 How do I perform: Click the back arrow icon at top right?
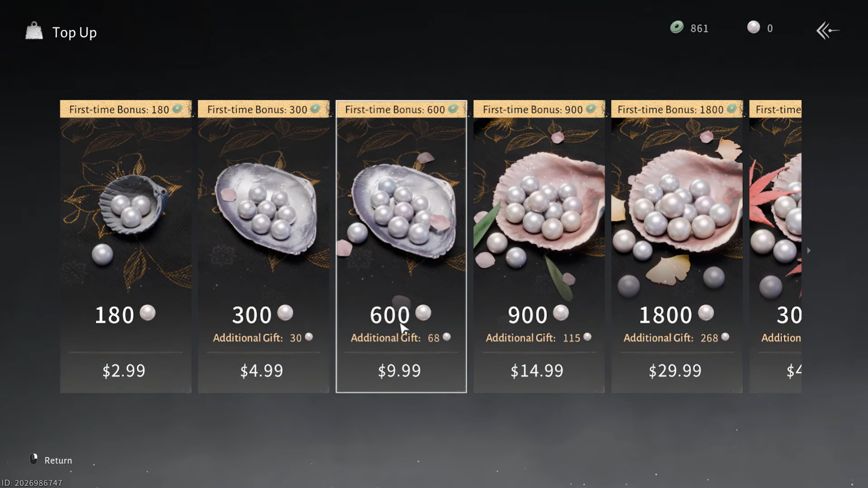(x=827, y=31)
